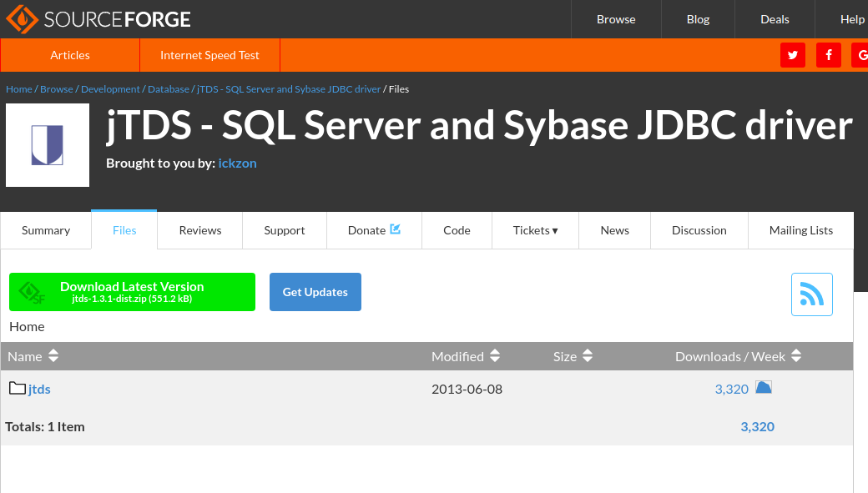This screenshot has width=868, height=493.
Task: Open the Deals menu item
Action: pyautogui.click(x=775, y=19)
